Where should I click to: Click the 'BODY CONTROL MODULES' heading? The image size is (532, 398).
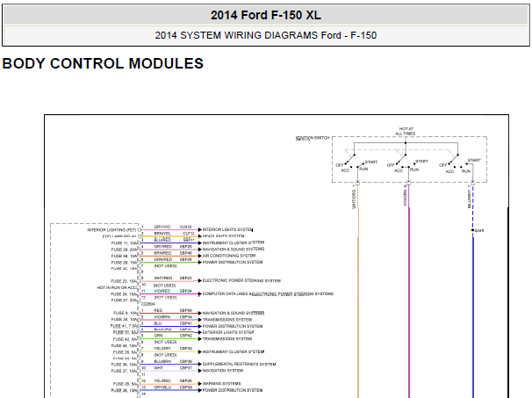click(x=103, y=63)
